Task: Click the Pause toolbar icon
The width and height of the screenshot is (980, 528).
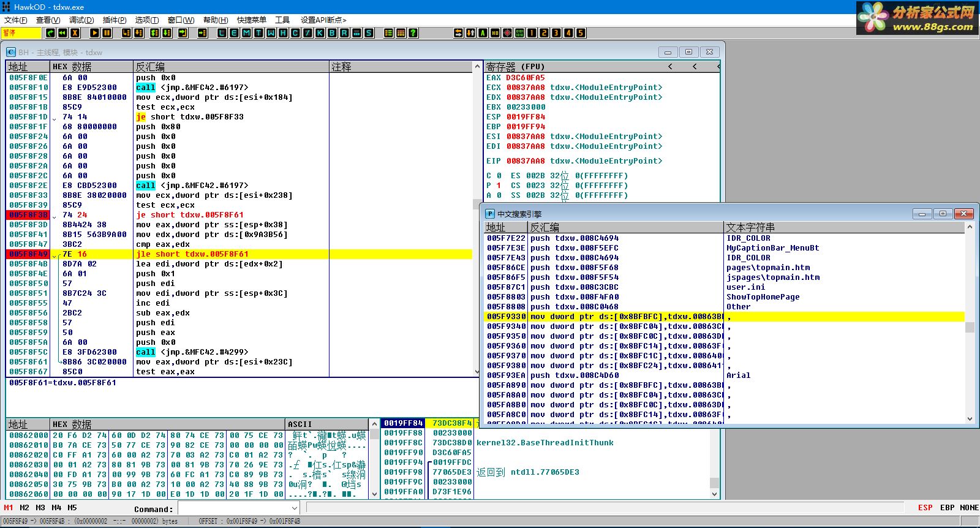Action: (x=107, y=33)
